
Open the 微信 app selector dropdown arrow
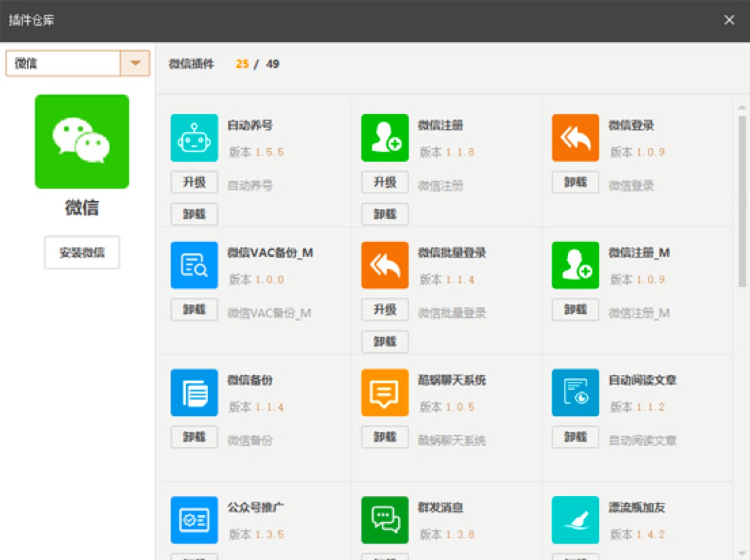point(135,63)
